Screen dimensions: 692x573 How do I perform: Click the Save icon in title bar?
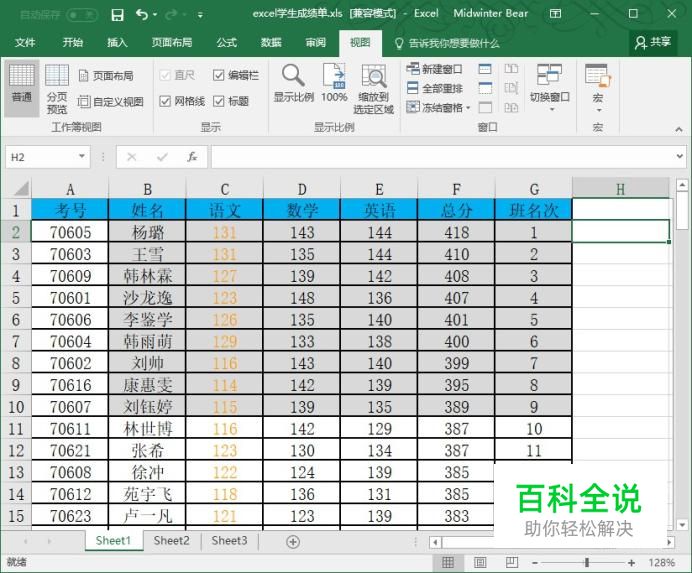117,15
